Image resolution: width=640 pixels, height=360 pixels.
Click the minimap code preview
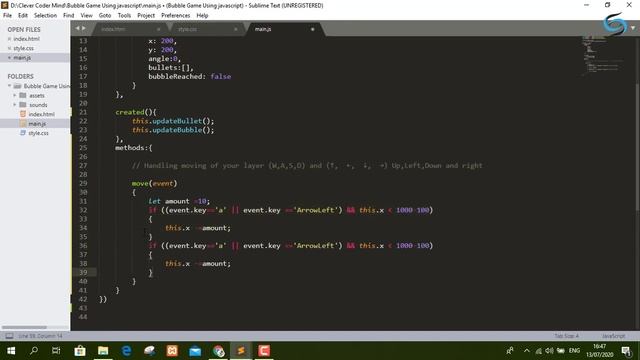click(602, 55)
